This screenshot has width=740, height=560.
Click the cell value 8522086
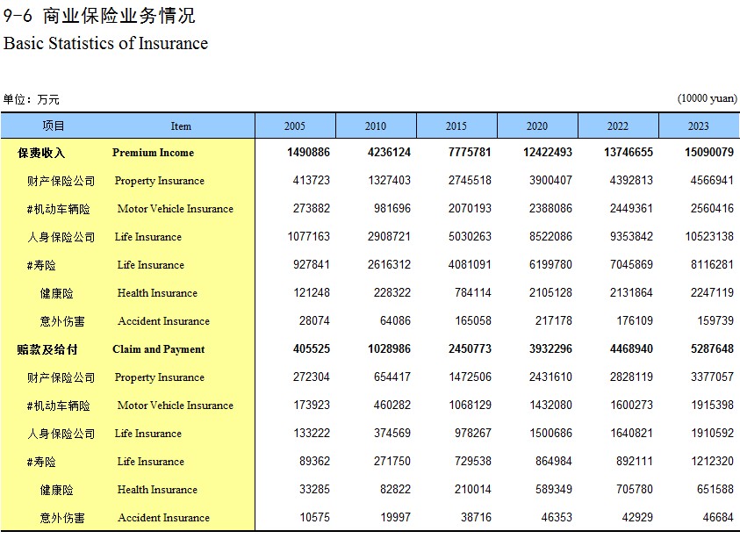pyautogui.click(x=550, y=236)
